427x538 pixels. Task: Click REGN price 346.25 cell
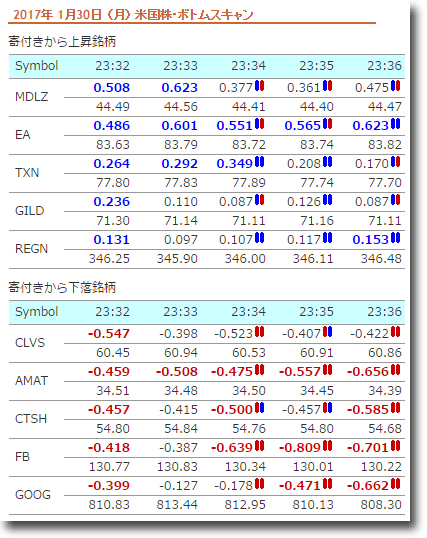[x=109, y=259]
